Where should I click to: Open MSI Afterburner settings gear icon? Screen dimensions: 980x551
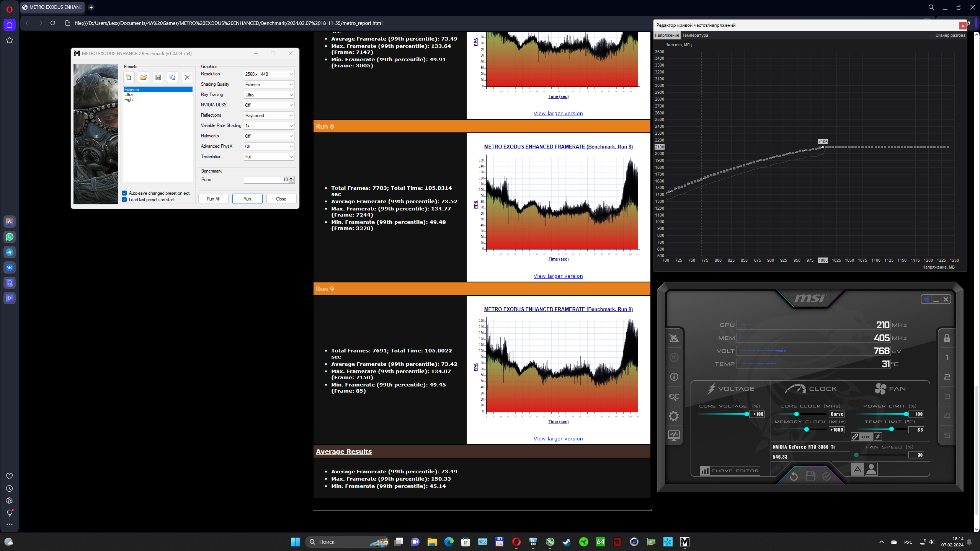(674, 416)
